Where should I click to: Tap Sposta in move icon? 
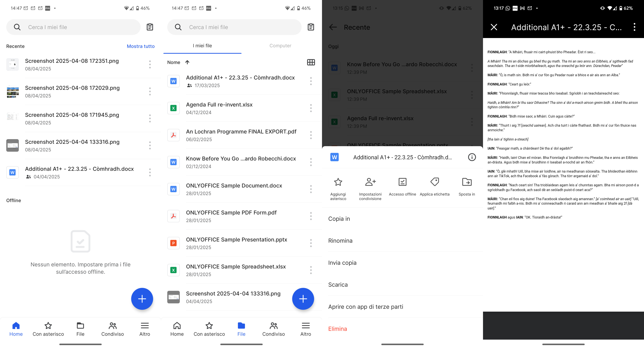point(467,187)
